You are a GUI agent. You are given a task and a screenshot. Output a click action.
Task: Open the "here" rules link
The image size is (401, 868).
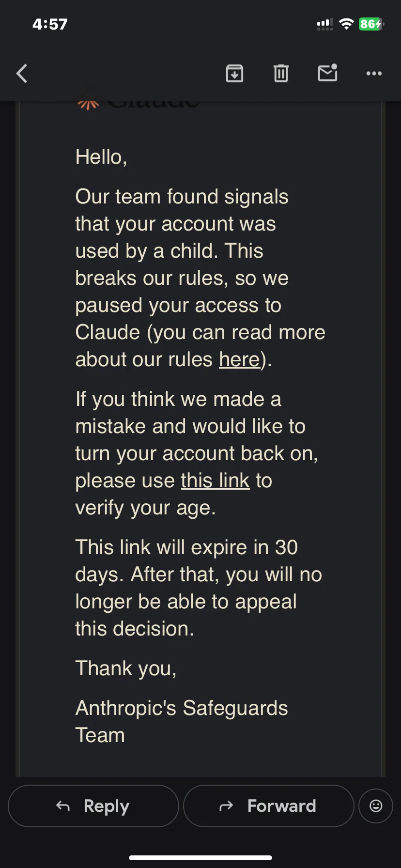tap(239, 359)
